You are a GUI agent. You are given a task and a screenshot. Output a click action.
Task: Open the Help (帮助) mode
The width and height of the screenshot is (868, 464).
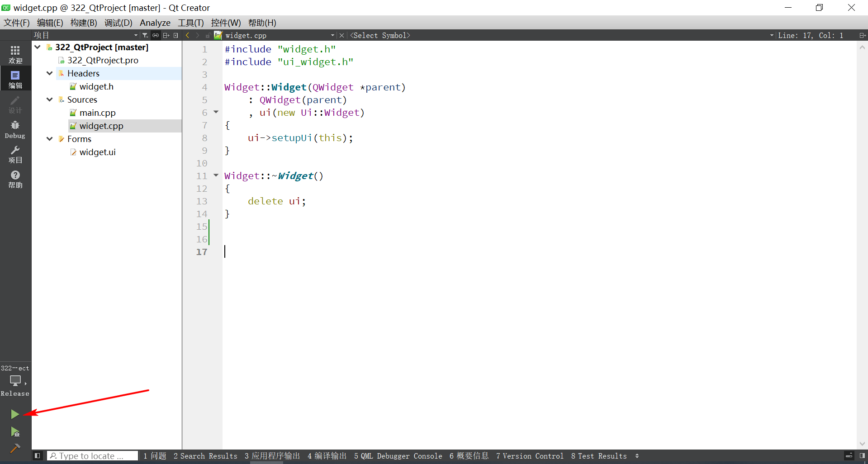[x=15, y=179]
